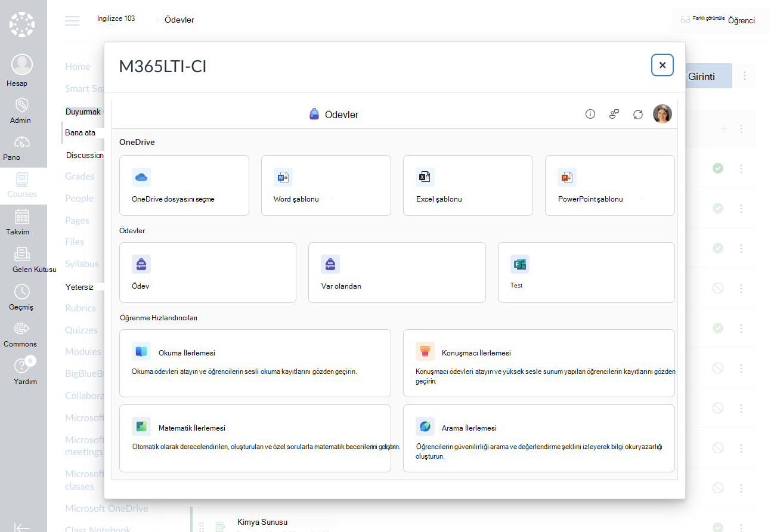Open Yetersiz in course navigation

[x=80, y=286]
